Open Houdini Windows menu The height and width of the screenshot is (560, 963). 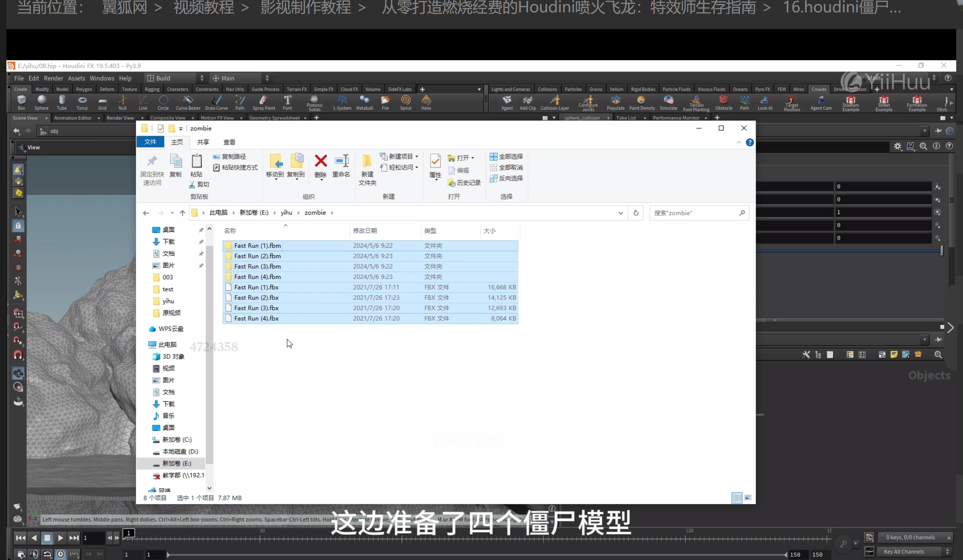pyautogui.click(x=102, y=78)
